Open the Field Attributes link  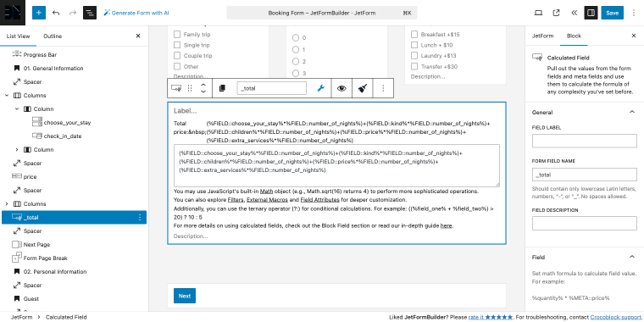click(x=320, y=200)
